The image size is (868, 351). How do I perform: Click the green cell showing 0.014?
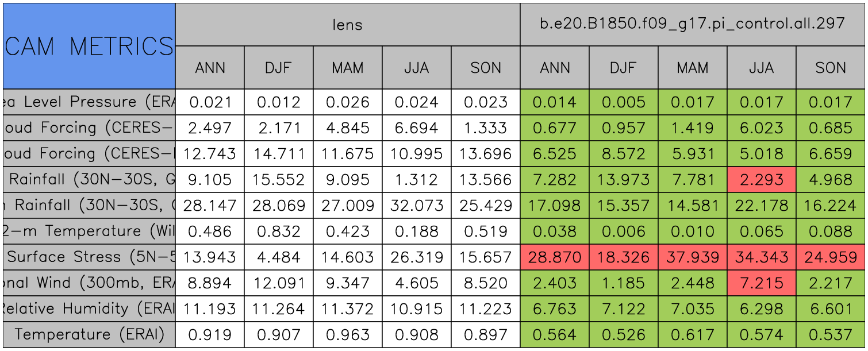555,102
